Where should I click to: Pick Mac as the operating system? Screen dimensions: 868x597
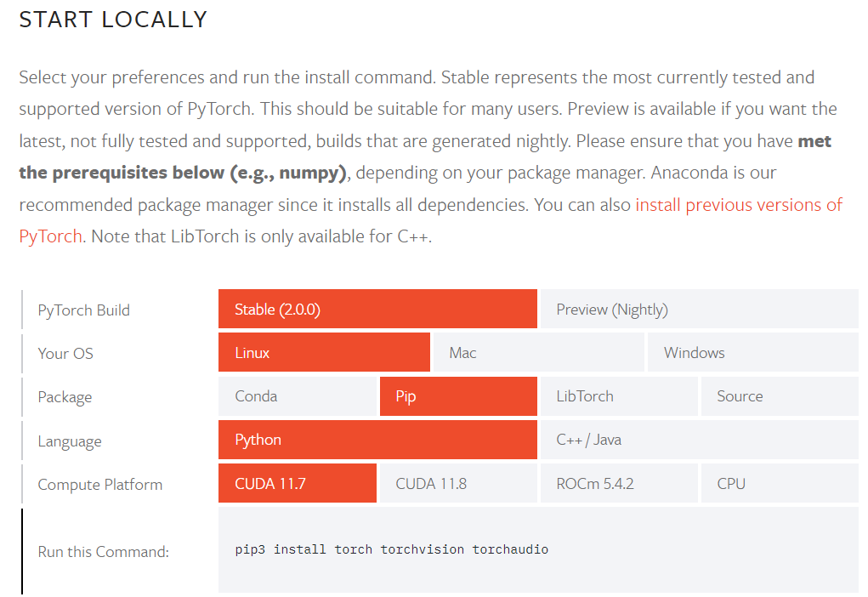pos(537,353)
